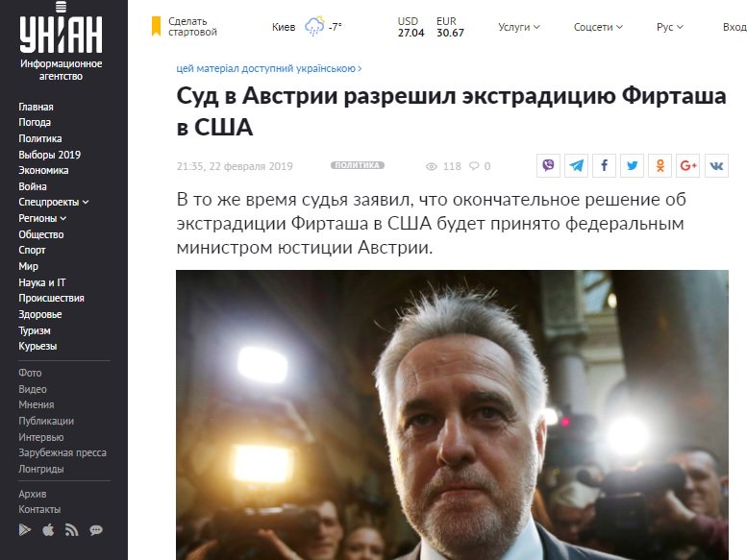Open the Рус language selector

tap(670, 27)
